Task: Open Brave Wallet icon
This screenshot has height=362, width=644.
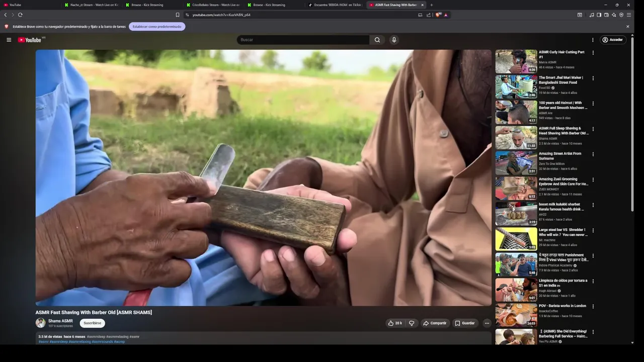Action: pos(606,15)
